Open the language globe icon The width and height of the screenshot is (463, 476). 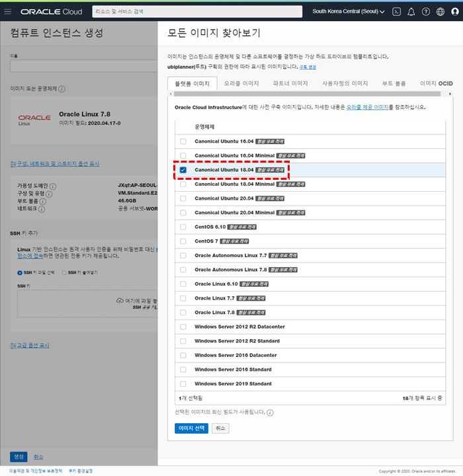click(441, 11)
